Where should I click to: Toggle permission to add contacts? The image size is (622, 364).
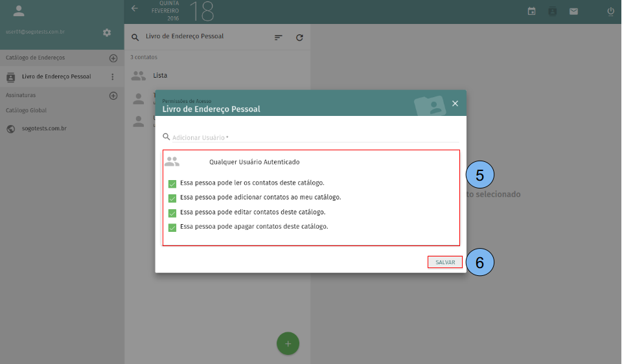tap(172, 198)
